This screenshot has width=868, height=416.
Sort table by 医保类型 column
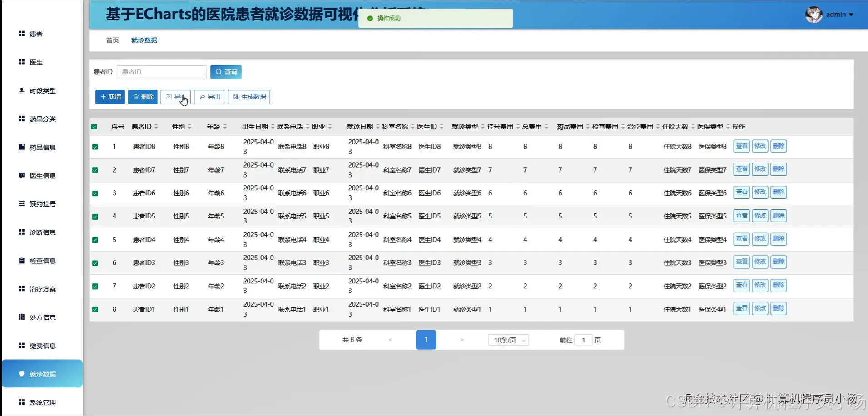[x=728, y=127]
